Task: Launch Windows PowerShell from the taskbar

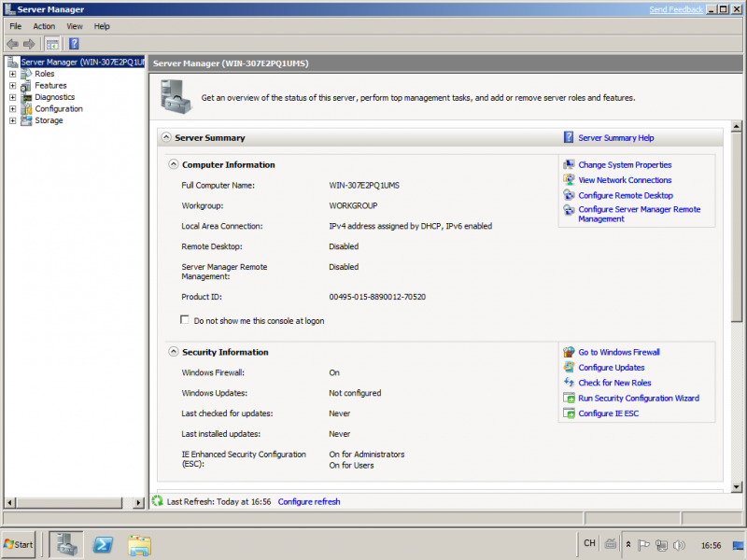Action: [x=103, y=545]
